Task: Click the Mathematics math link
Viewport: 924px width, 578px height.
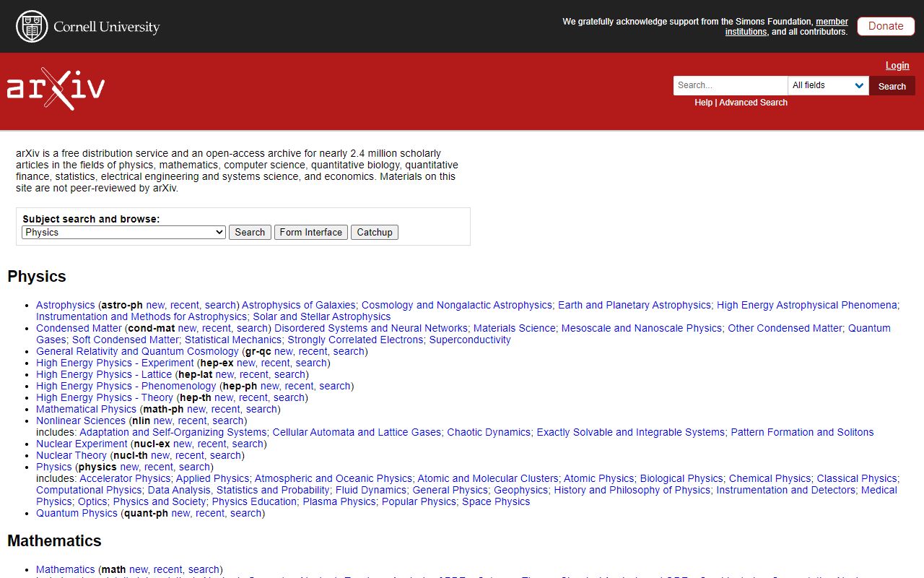Action: (x=65, y=569)
